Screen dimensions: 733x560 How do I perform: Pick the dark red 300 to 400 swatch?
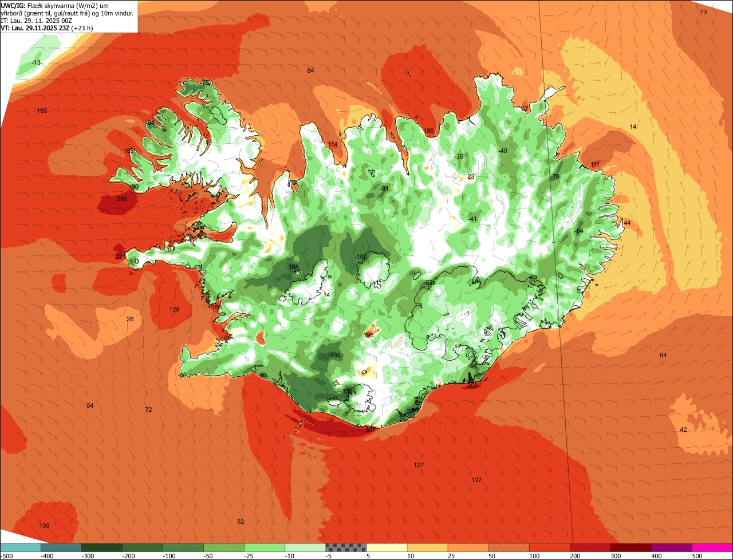tap(630, 547)
